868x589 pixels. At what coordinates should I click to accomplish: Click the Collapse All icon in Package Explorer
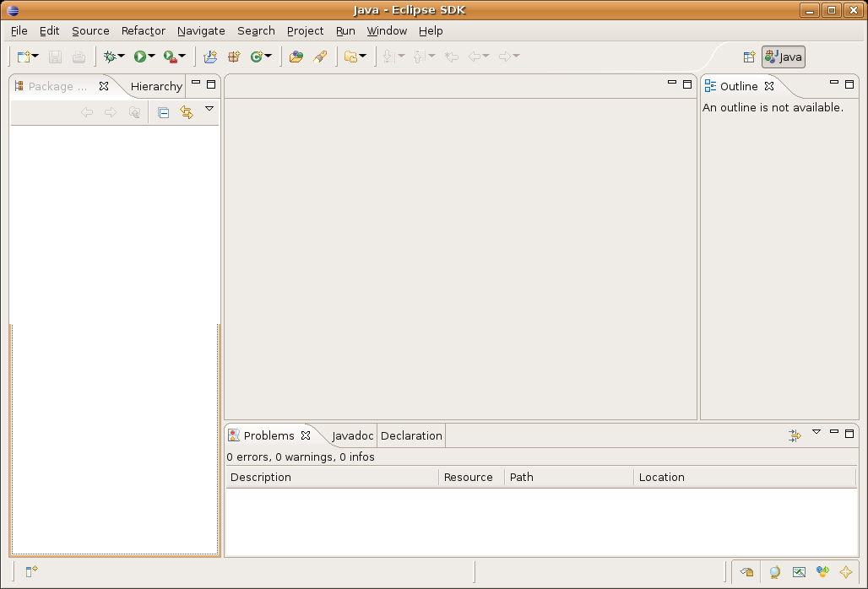pos(163,113)
